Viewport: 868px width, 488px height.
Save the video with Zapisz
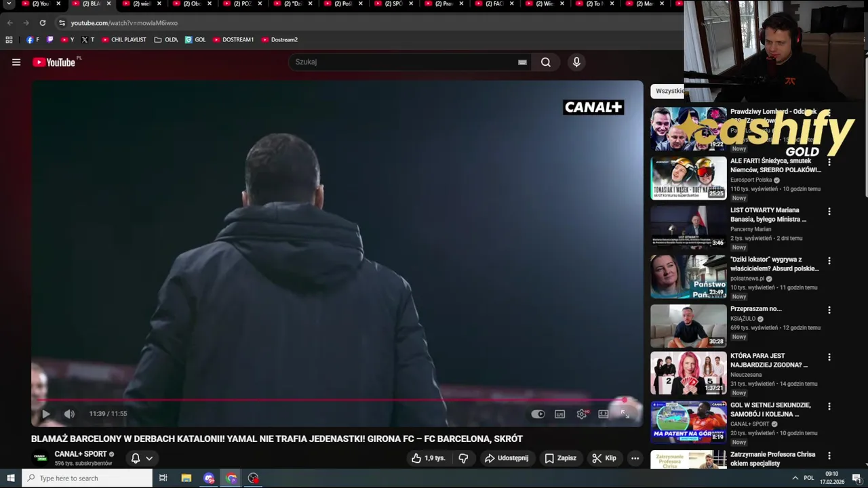[561, 458]
